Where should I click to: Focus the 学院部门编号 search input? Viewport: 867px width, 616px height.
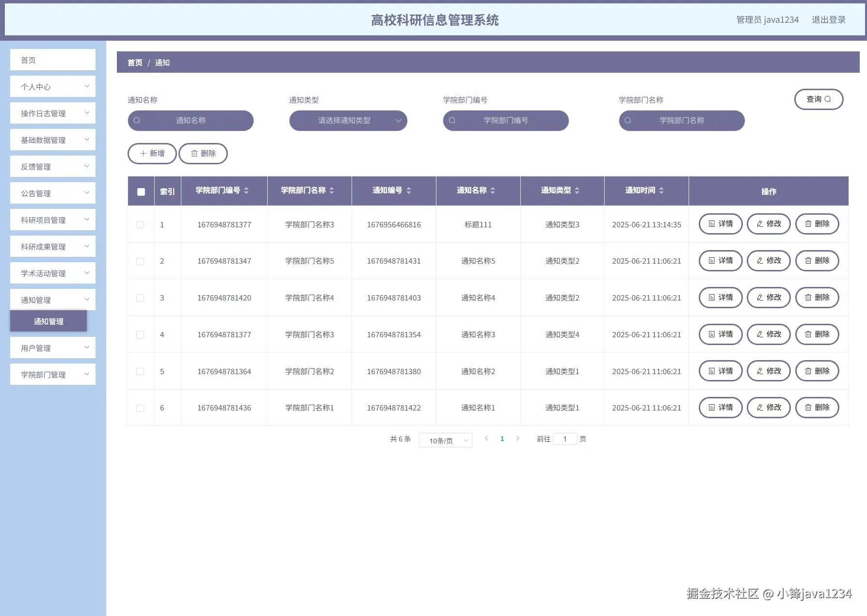(506, 121)
